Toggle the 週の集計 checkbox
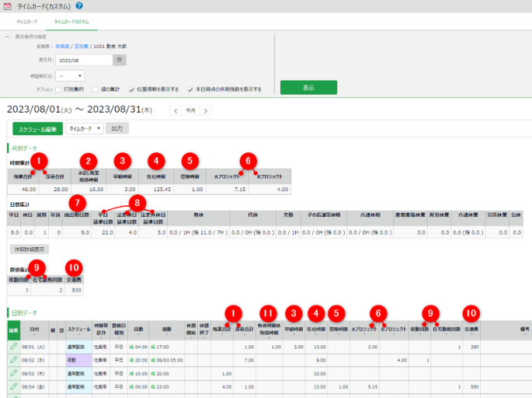This screenshot has width=532, height=398. (94, 89)
